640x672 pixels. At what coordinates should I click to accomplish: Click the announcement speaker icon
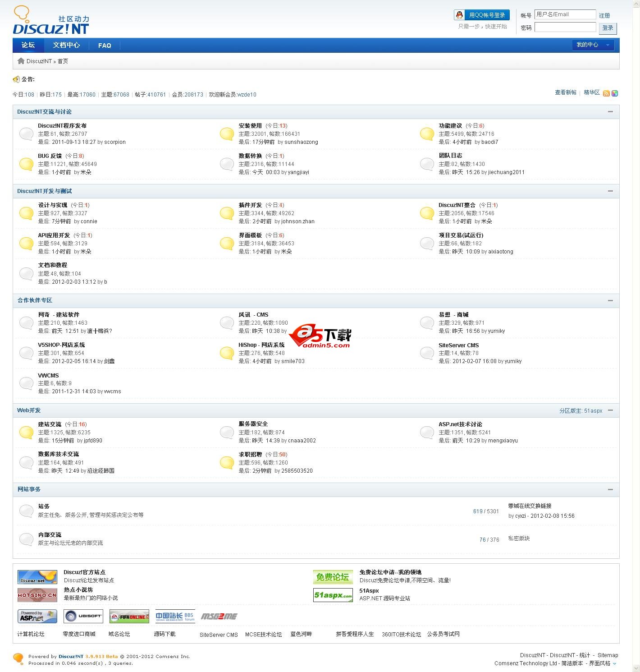(16, 79)
